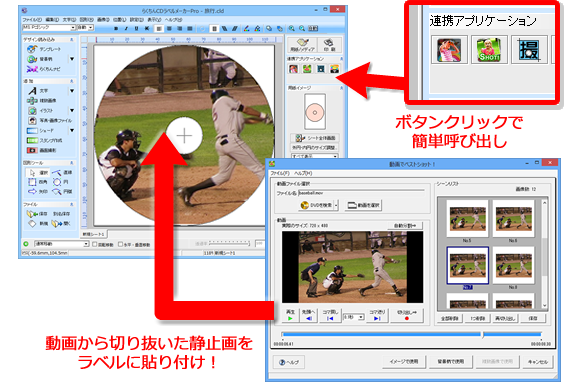The image size is (582, 387).
Task: Pick the 四角 rectangle tool
Action: [x=38, y=182]
